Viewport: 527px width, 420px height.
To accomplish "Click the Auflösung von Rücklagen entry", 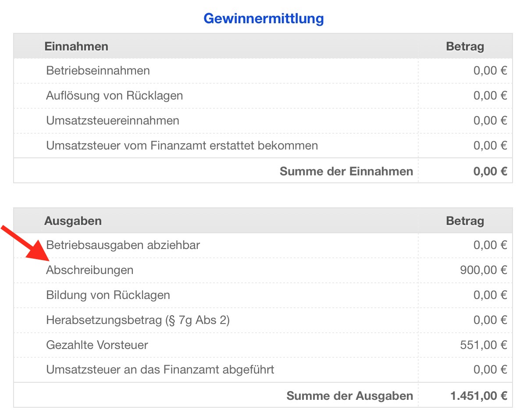I will point(114,96).
